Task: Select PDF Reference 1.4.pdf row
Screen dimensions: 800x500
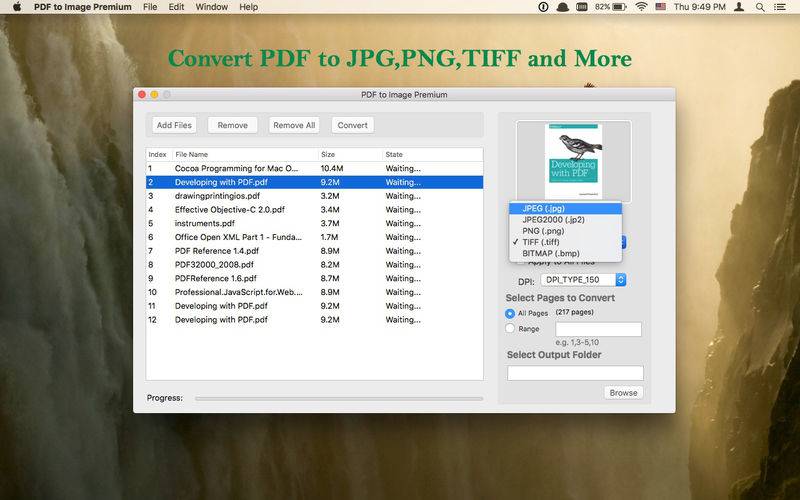Action: [314, 251]
